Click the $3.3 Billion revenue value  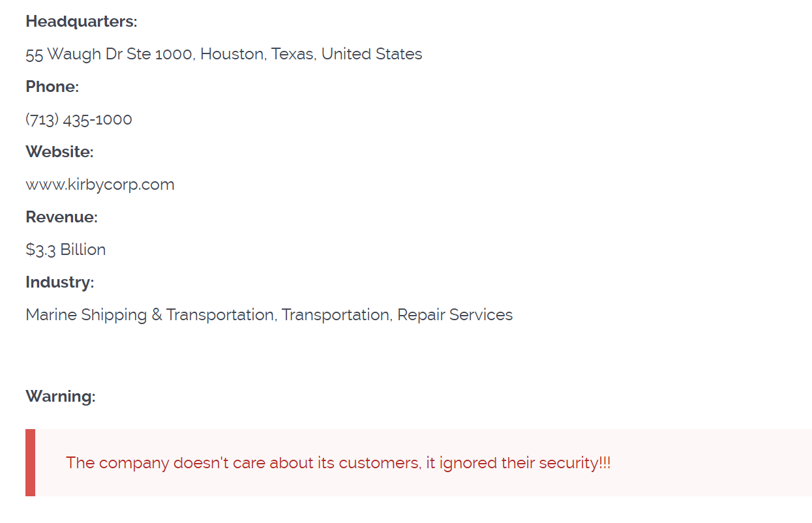click(x=65, y=250)
